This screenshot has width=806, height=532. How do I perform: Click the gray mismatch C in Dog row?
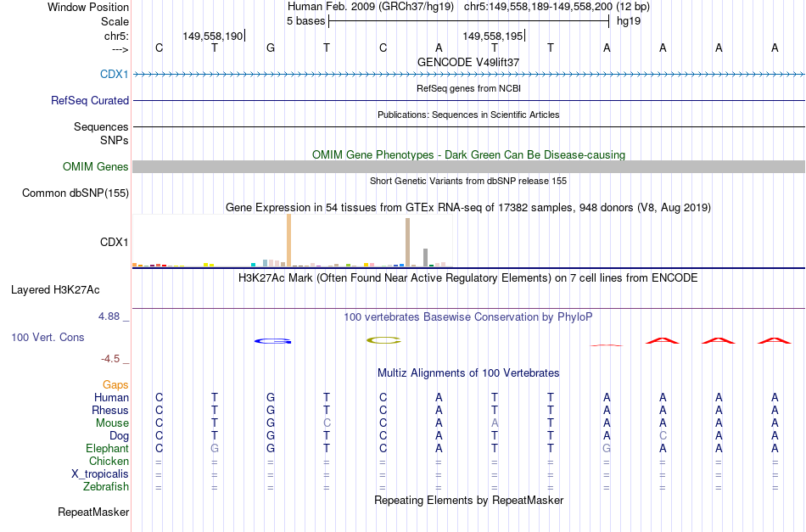pos(663,436)
